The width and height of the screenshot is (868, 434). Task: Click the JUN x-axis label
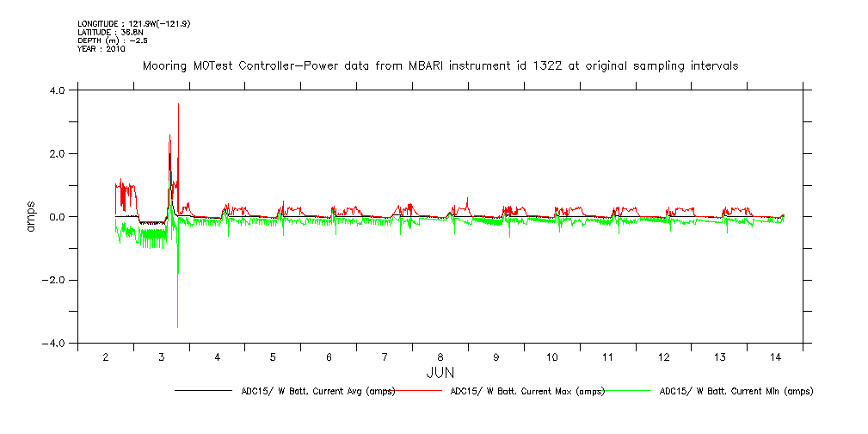coord(440,373)
